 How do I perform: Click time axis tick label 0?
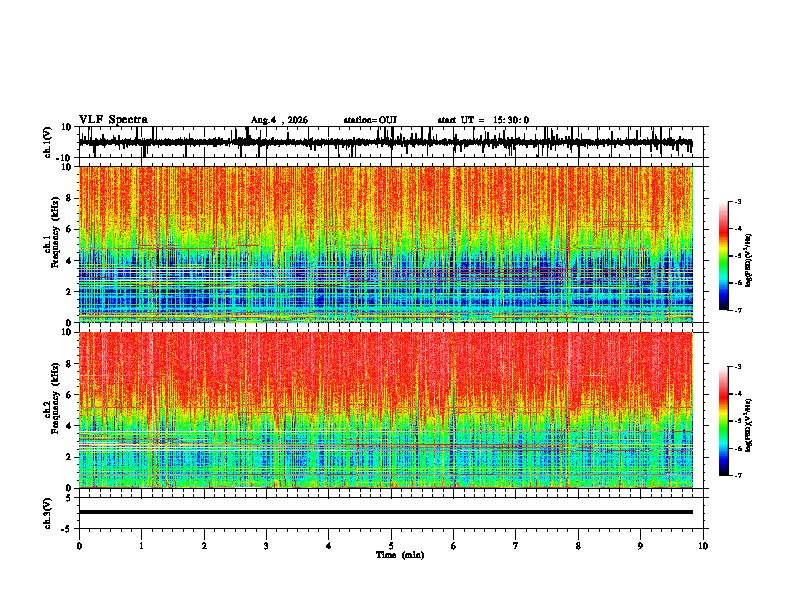coord(79,546)
